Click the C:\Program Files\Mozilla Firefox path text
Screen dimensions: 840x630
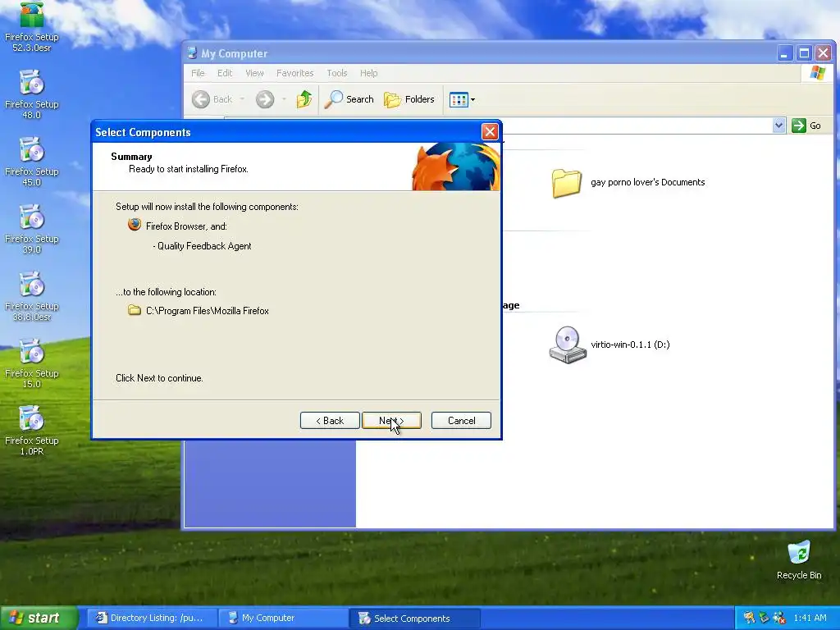pos(208,311)
